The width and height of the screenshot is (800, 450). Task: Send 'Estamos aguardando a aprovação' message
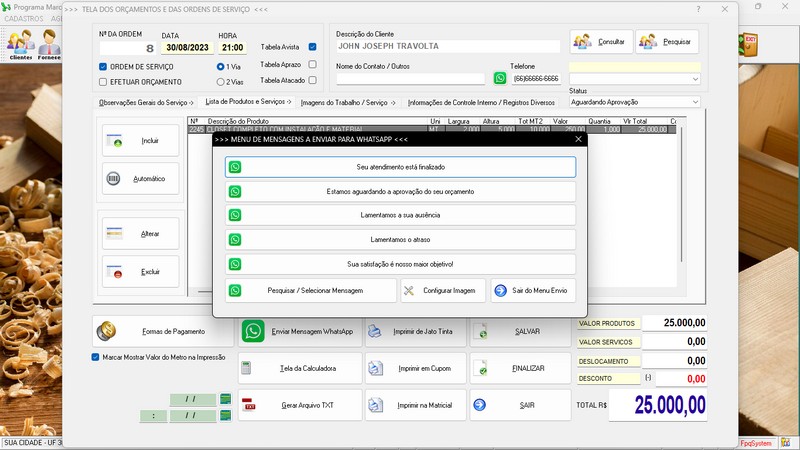[x=401, y=191]
